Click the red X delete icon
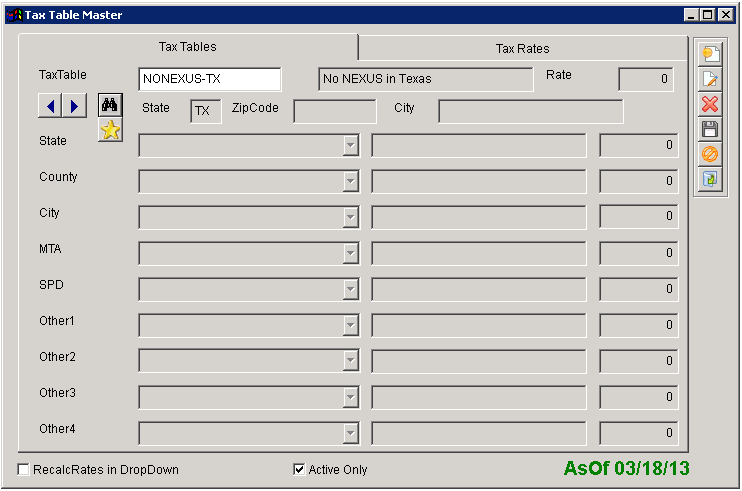The image size is (742, 491). (x=710, y=104)
